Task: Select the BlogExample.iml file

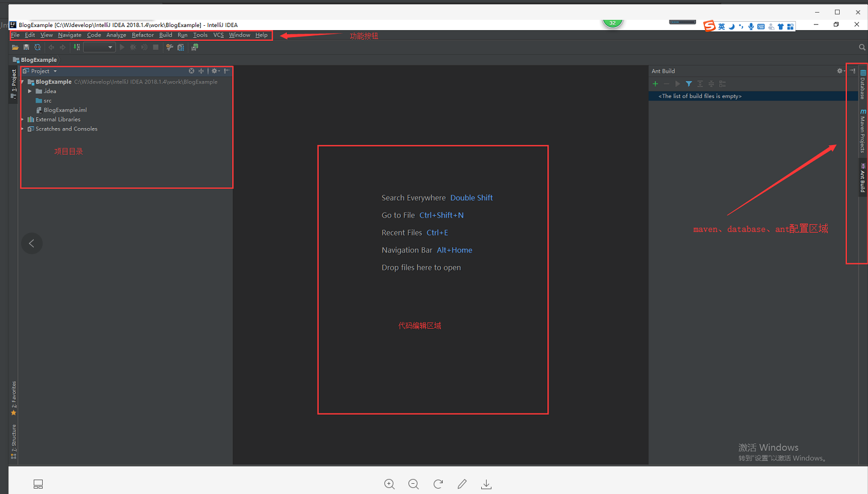Action: tap(61, 110)
